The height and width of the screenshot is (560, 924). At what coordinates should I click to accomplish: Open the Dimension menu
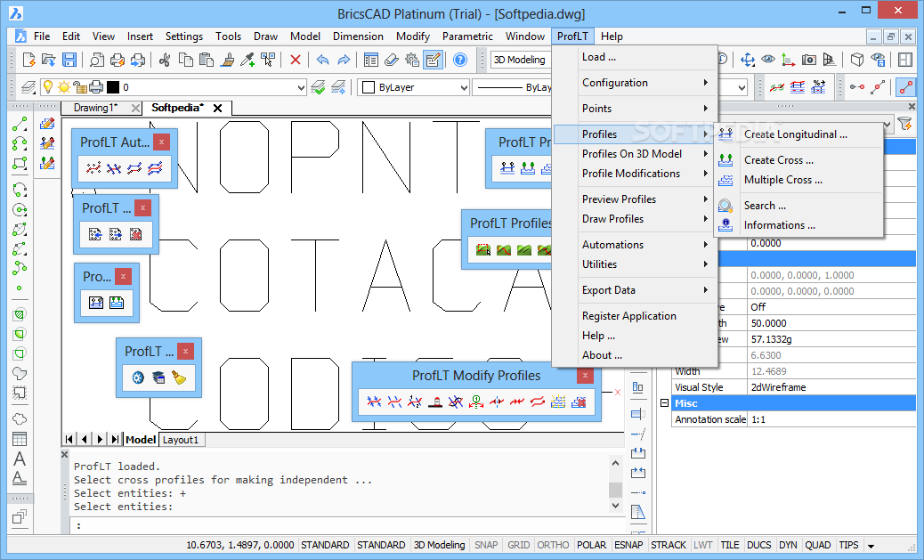(358, 37)
